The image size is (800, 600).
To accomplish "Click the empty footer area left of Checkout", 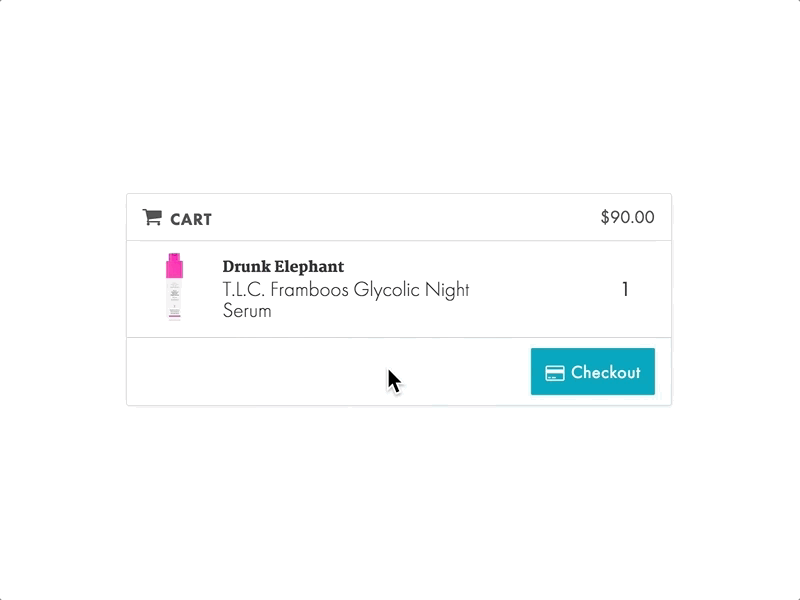I will coord(300,372).
